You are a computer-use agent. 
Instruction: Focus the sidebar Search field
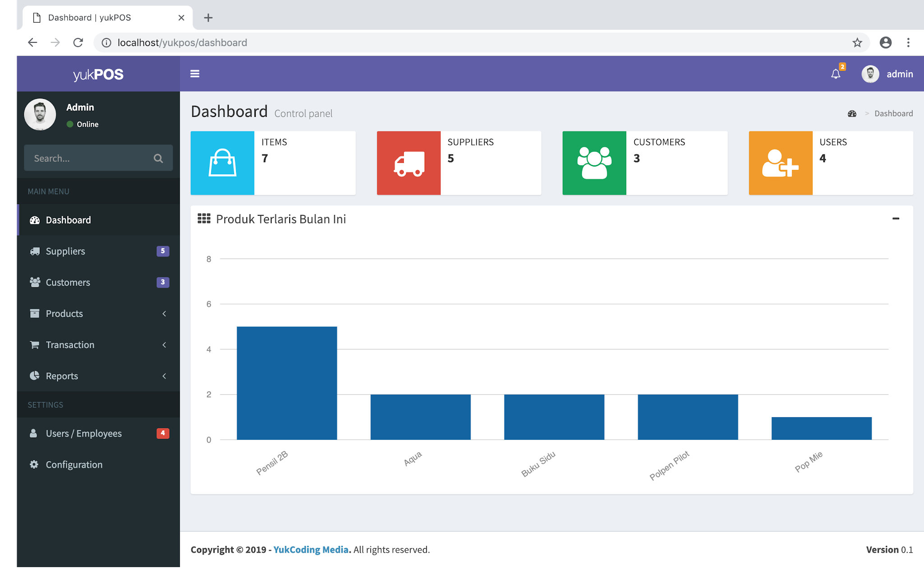click(x=88, y=158)
